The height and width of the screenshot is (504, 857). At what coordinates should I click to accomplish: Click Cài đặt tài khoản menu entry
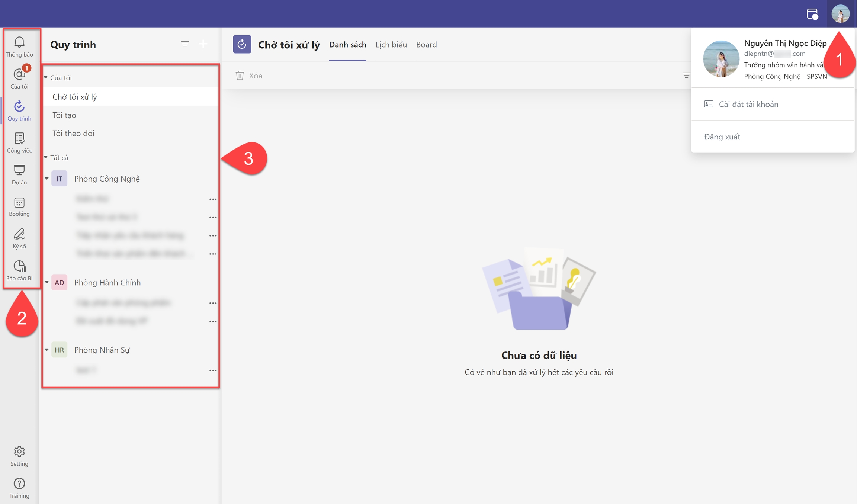[x=748, y=104]
